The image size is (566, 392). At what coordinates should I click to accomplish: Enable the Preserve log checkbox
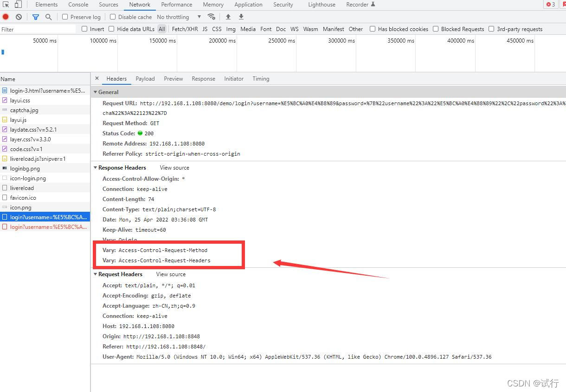point(65,17)
